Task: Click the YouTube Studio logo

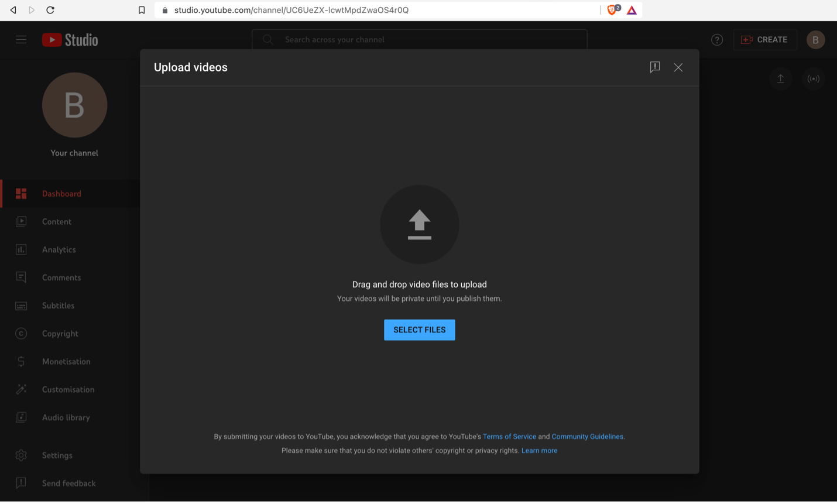Action: pos(70,40)
